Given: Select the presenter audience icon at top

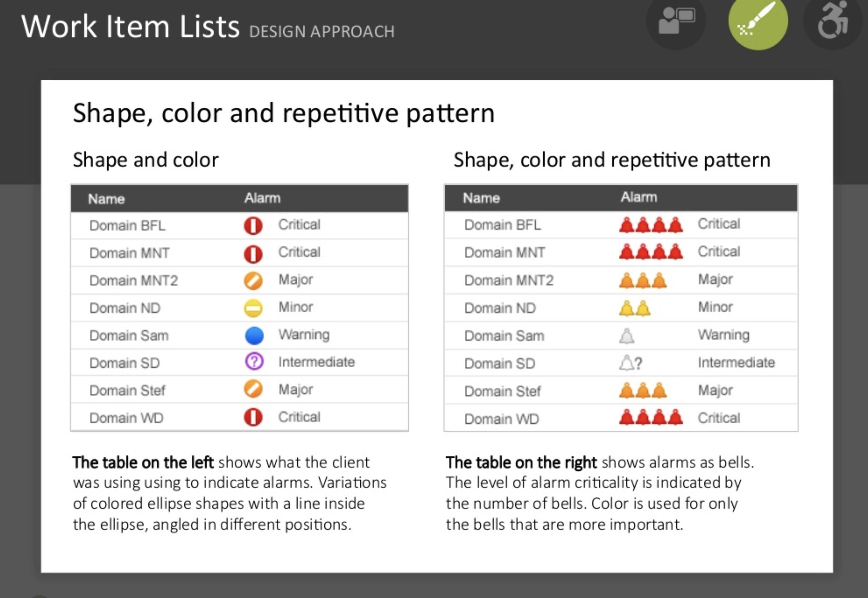Looking at the screenshot, I should 676,21.
